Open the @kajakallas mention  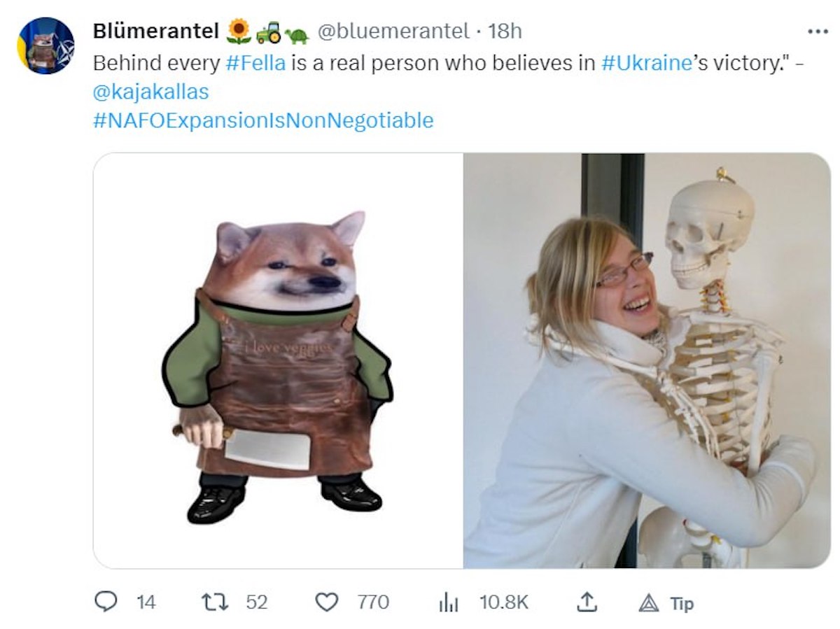150,91
